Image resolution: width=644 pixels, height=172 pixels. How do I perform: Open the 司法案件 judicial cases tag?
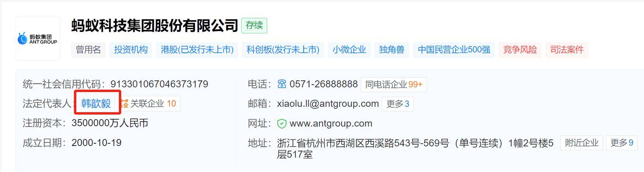tap(567, 50)
